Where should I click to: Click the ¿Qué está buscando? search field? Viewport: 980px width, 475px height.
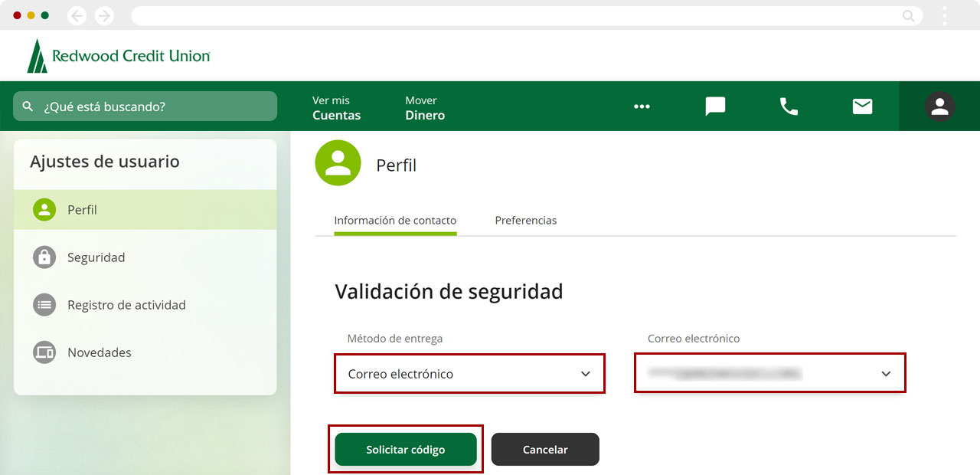[145, 106]
